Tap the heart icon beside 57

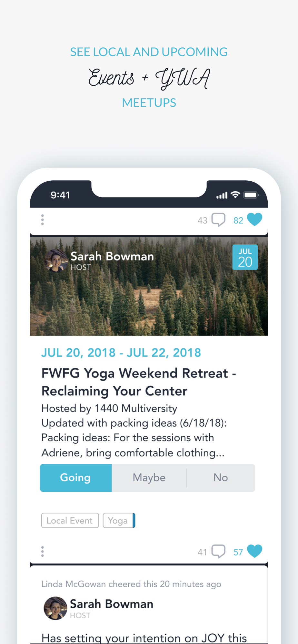click(254, 551)
